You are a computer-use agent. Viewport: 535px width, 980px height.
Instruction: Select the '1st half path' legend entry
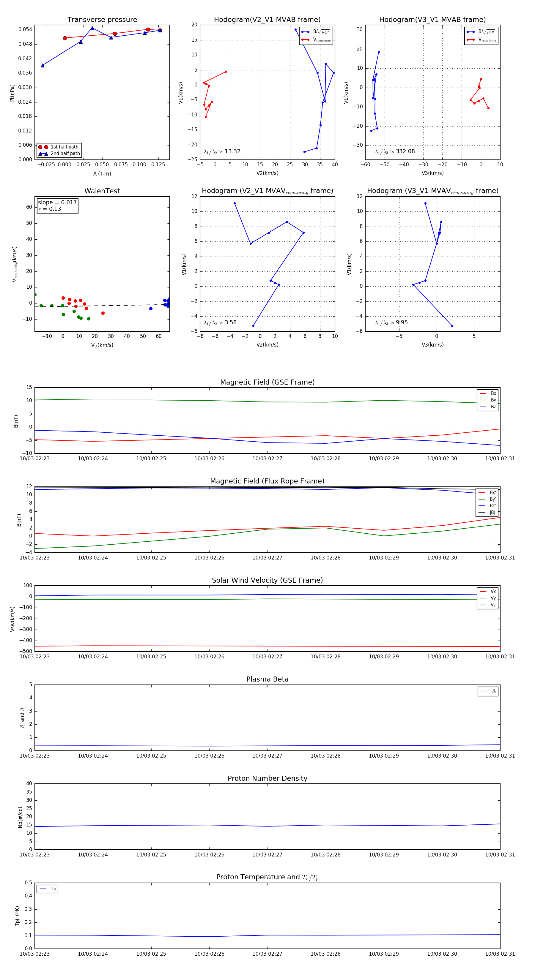[59, 147]
